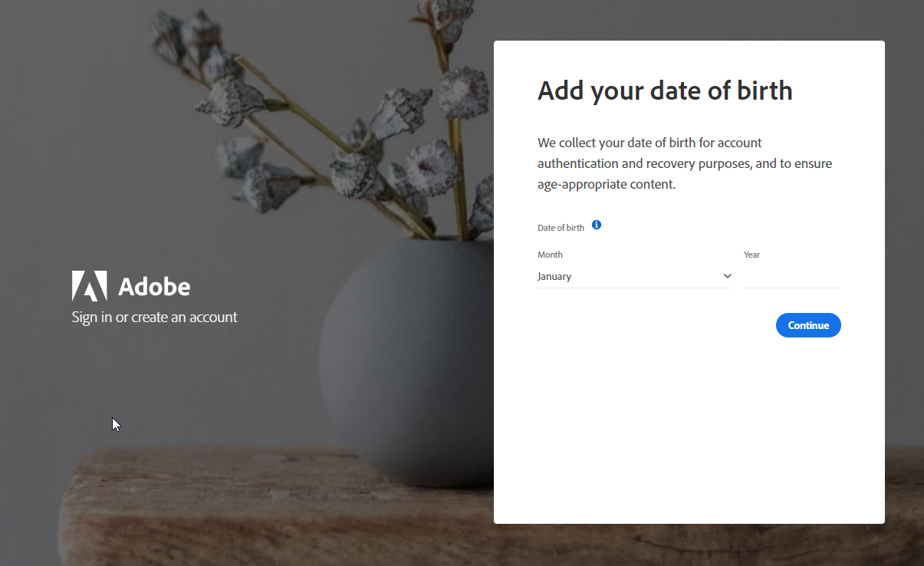This screenshot has width=924, height=566.
Task: Open the Month dropdown showing January
Action: click(x=634, y=276)
